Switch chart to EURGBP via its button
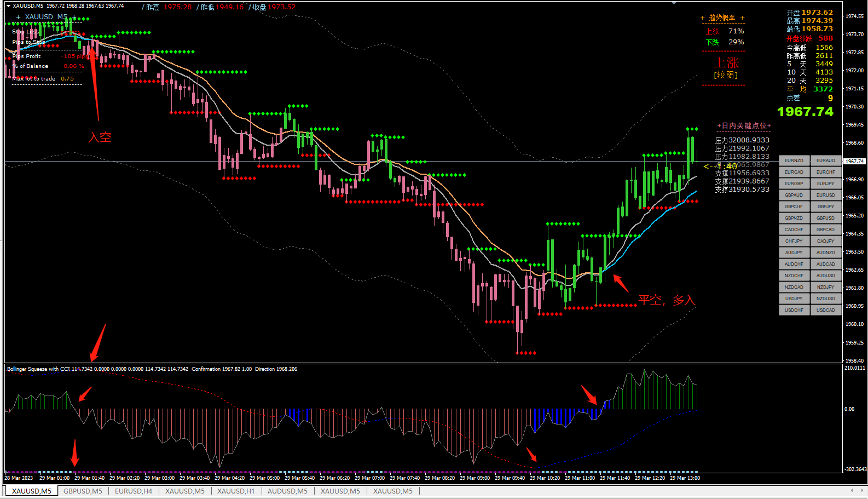The height and width of the screenshot is (499, 868). pos(794,183)
